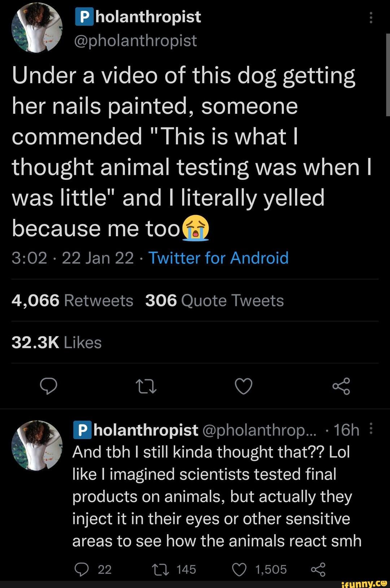Reply to the follow-up tweet with 22 replies
The height and width of the screenshot is (588, 390).
[82, 570]
